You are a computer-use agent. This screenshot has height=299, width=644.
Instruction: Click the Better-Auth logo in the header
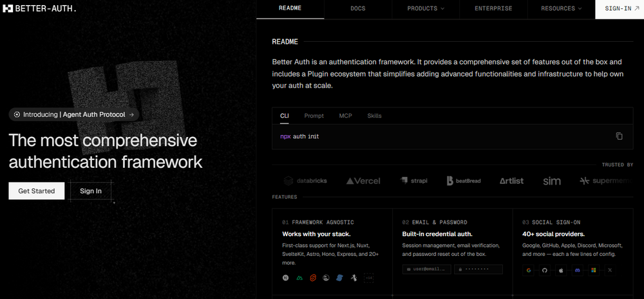coord(39,8)
